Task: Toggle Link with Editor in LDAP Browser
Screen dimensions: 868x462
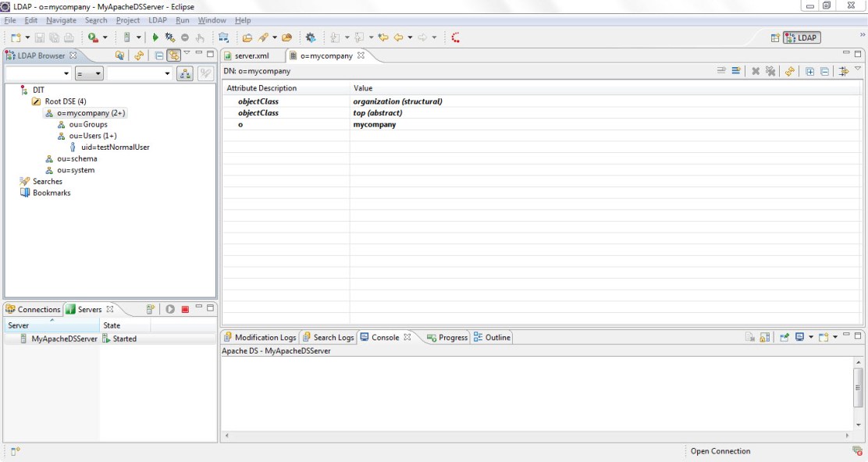Action: [x=174, y=55]
